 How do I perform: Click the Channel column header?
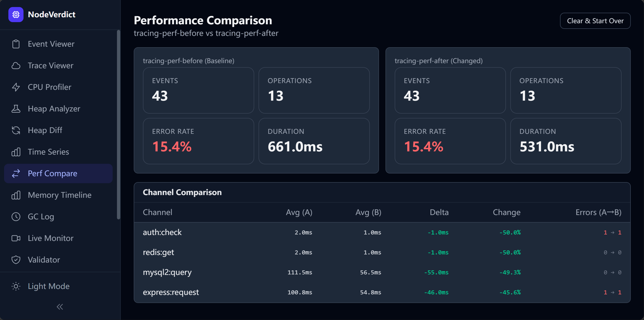point(157,212)
